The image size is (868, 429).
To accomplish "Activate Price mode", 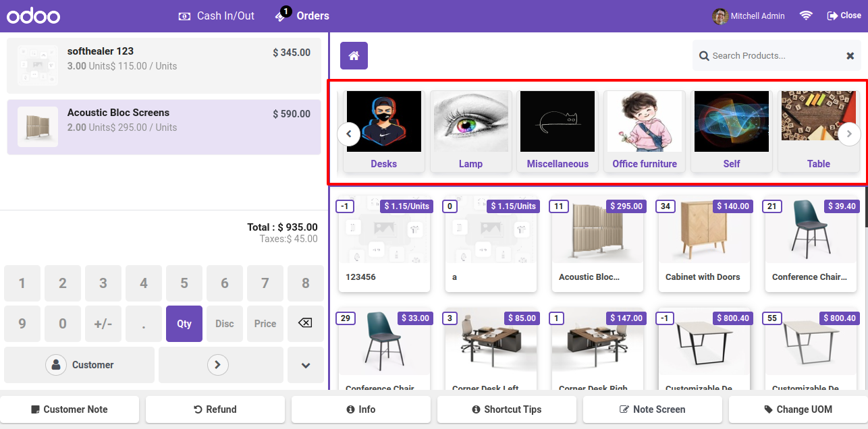I will tap(265, 324).
